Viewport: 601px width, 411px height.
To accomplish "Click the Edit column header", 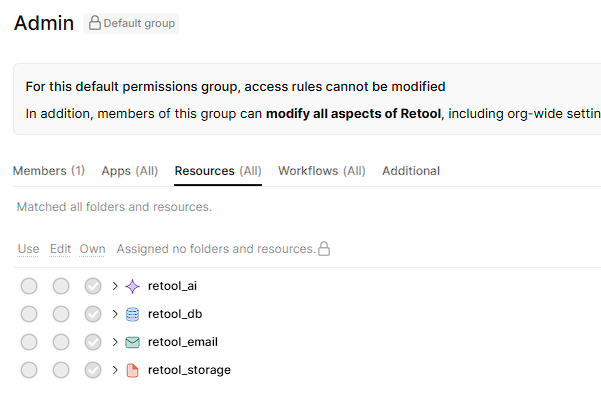I will tap(60, 249).
